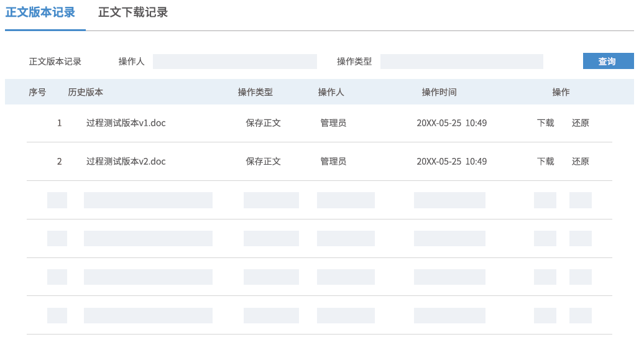Click the 操作类型 table column header

point(255,92)
